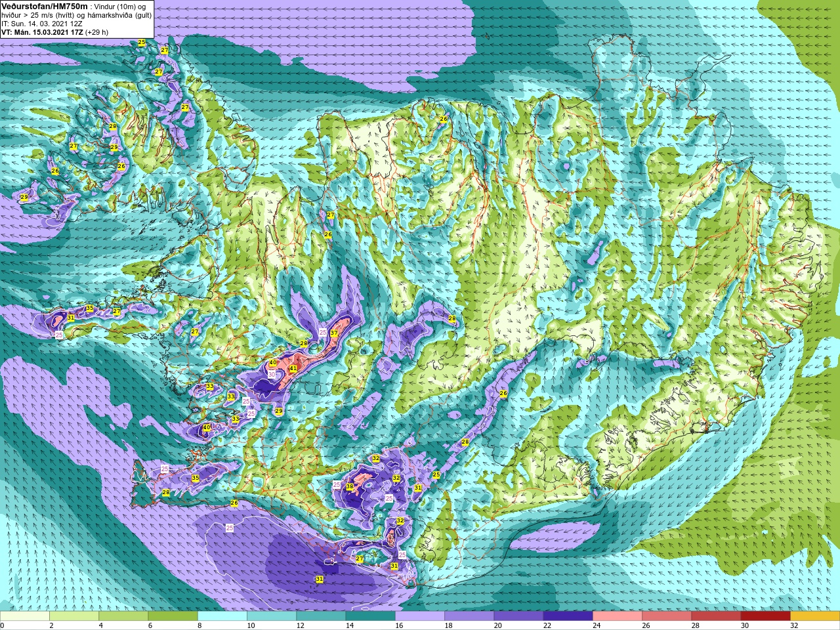This screenshot has width=840, height=630.
Task: Click the legend scale number '16'
Action: (x=399, y=625)
